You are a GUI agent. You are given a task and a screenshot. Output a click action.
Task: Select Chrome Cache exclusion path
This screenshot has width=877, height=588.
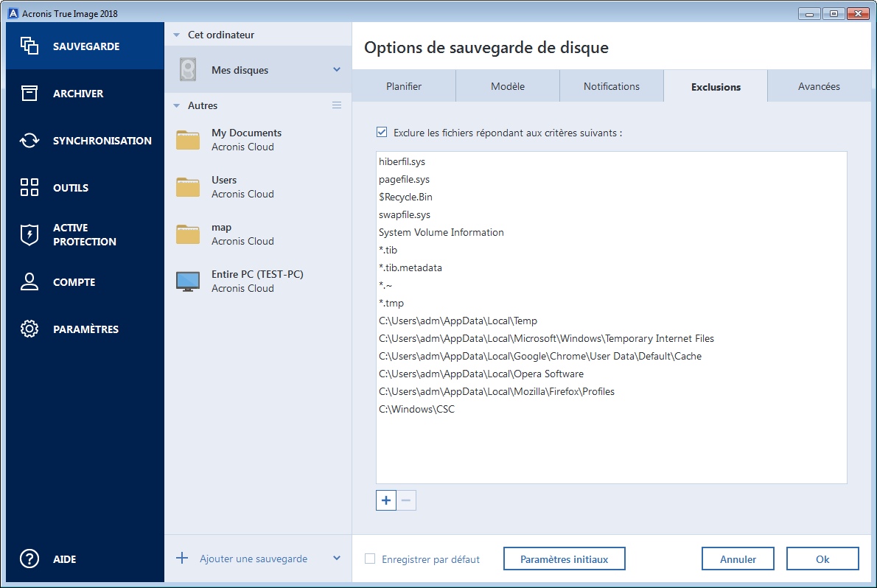click(612, 356)
